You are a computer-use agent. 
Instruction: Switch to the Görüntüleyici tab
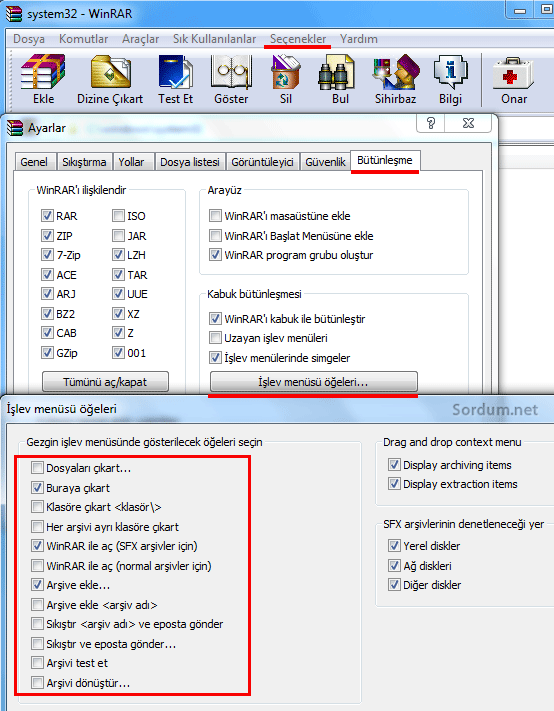[x=262, y=162]
